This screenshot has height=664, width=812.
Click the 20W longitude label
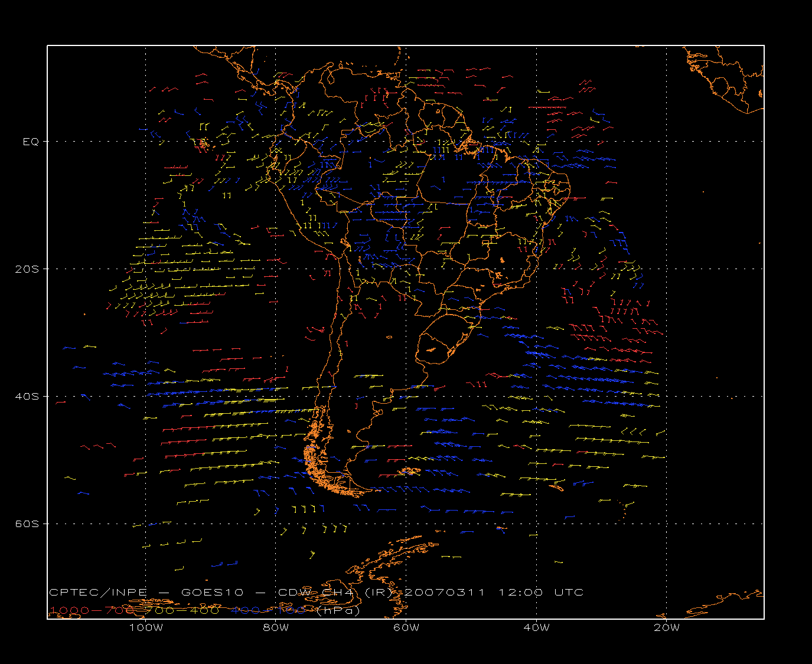(x=667, y=627)
